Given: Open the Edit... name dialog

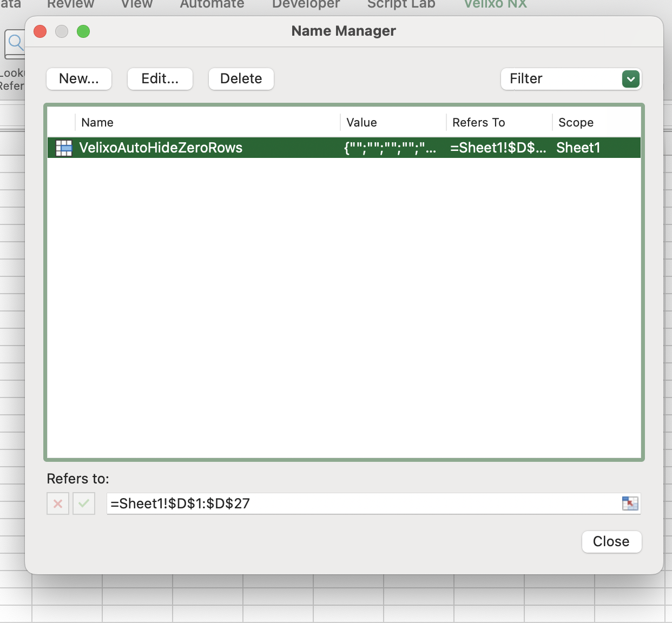Looking at the screenshot, I should pos(160,79).
